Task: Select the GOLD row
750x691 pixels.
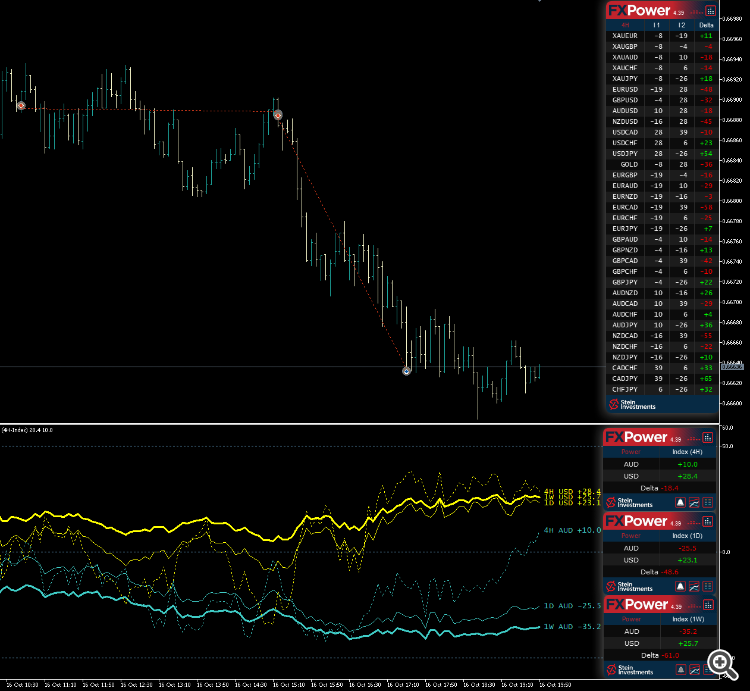Action: tap(662, 164)
